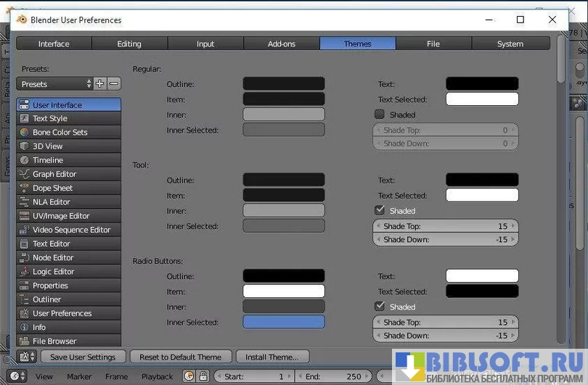The width and height of the screenshot is (588, 385).
Task: Click the remove preset minus icon
Action: [114, 84]
